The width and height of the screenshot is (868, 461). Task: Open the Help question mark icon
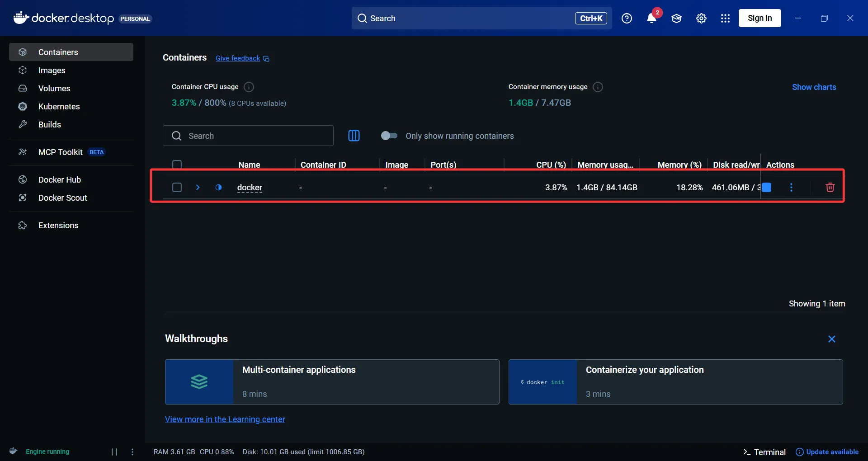tap(627, 18)
